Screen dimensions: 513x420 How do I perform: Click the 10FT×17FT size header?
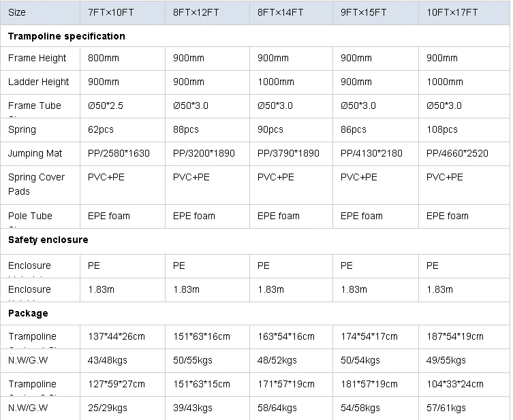[452, 12]
